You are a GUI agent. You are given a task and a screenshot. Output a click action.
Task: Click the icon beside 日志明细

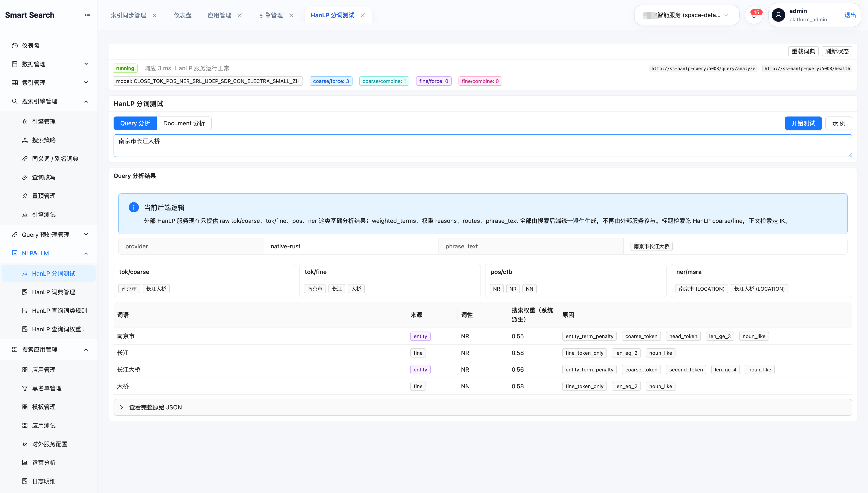25,481
